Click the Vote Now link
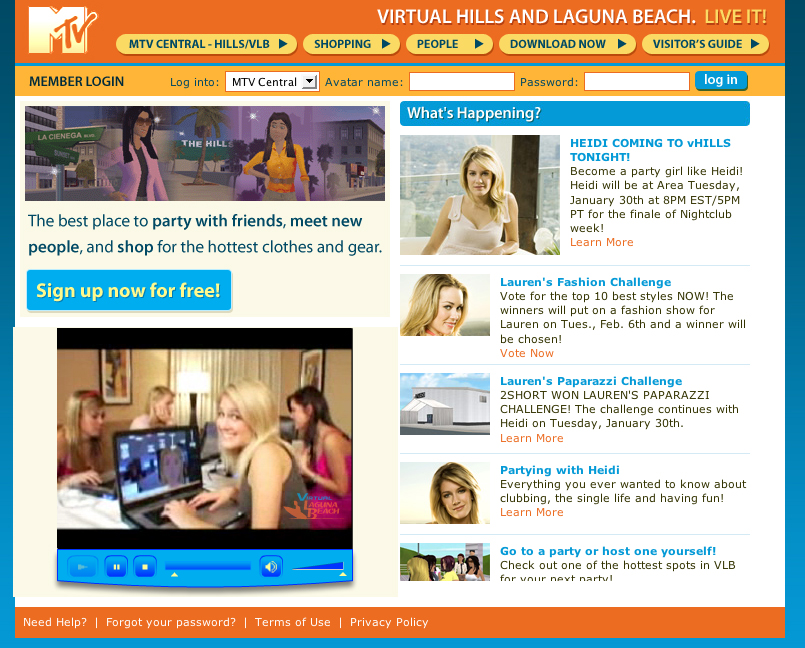The height and width of the screenshot is (648, 805). pos(527,353)
